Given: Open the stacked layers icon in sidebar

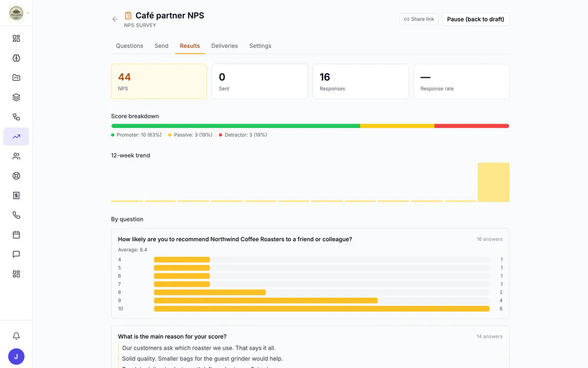Looking at the screenshot, I should pyautogui.click(x=16, y=97).
